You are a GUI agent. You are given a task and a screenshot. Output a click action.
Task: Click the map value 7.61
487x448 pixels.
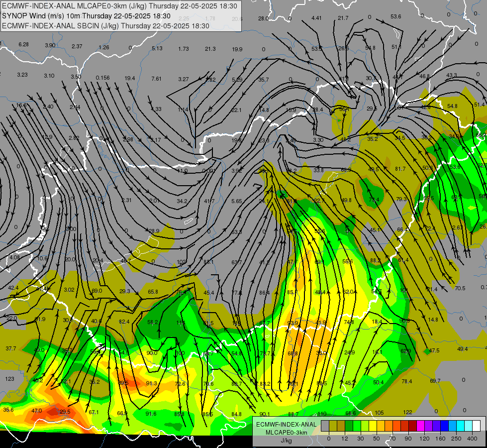[156, 79]
